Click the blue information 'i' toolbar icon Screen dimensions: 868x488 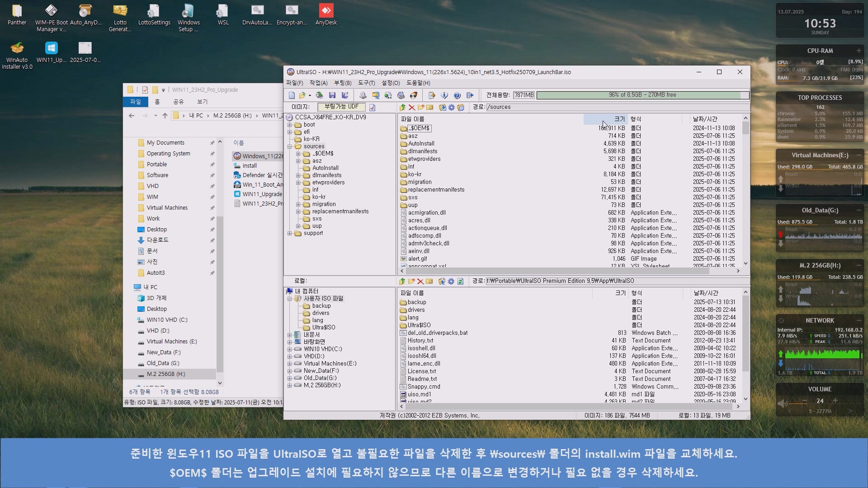pyautogui.click(x=444, y=95)
